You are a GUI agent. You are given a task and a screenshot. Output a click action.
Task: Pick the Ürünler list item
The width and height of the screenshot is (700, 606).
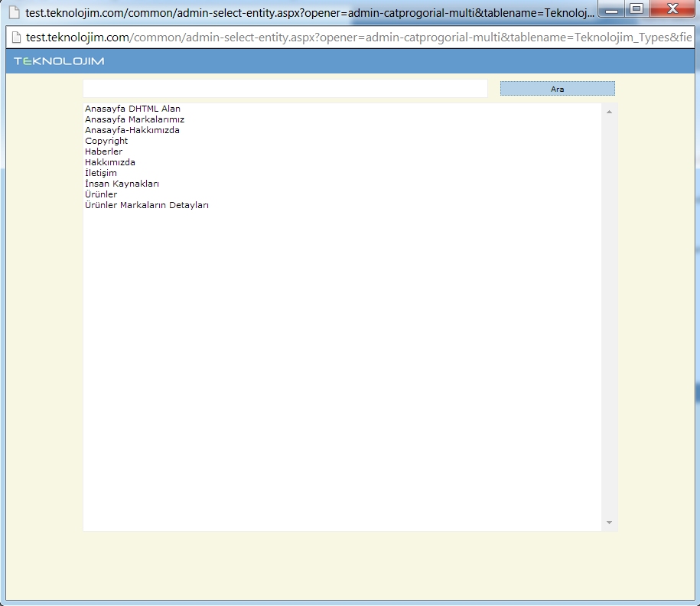click(x=101, y=194)
